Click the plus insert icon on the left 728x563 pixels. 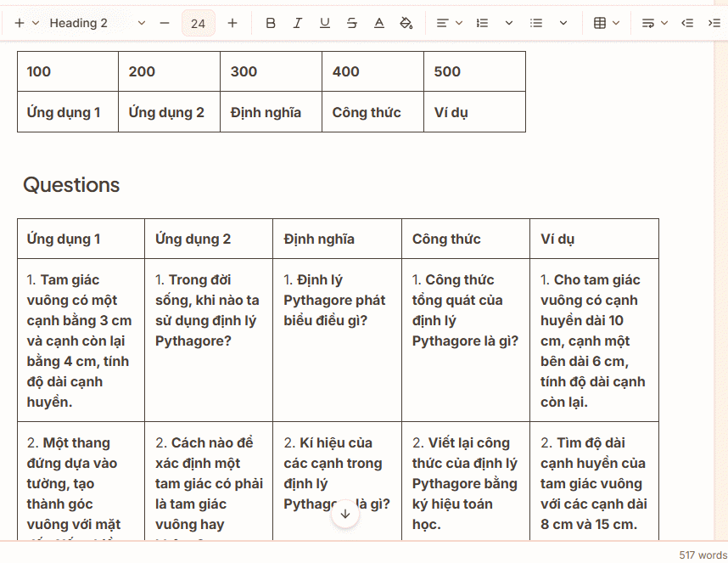point(19,23)
